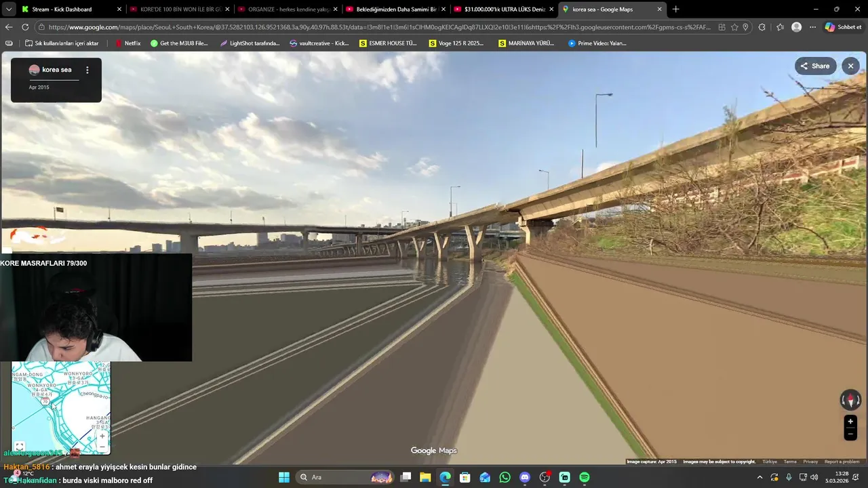The height and width of the screenshot is (488, 868).
Task: Click the Sohbet et Copilot button
Action: (x=843, y=27)
